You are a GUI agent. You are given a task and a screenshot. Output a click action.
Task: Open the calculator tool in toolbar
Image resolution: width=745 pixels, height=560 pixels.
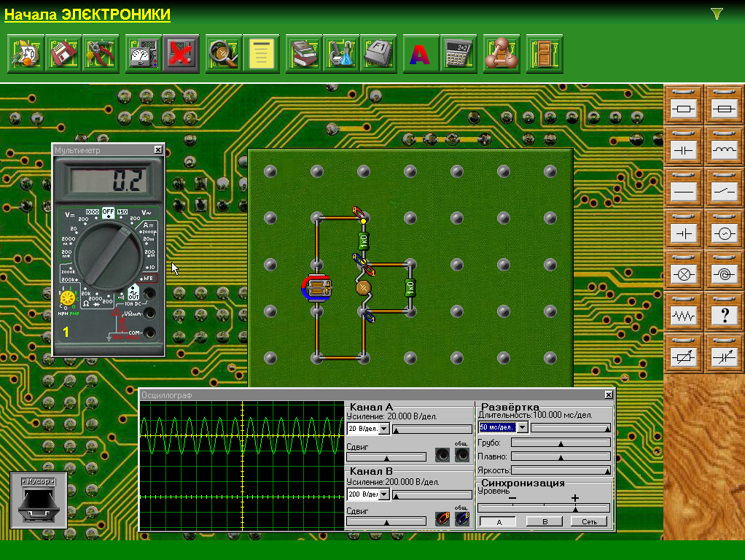pyautogui.click(x=459, y=54)
